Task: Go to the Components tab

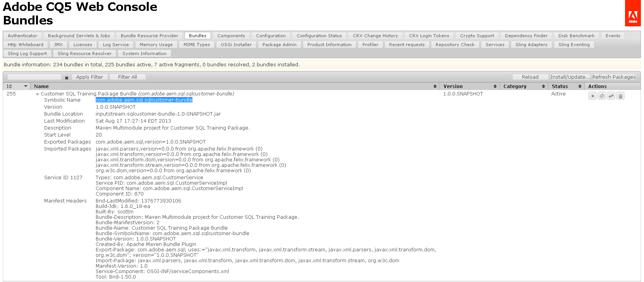Action: point(231,36)
